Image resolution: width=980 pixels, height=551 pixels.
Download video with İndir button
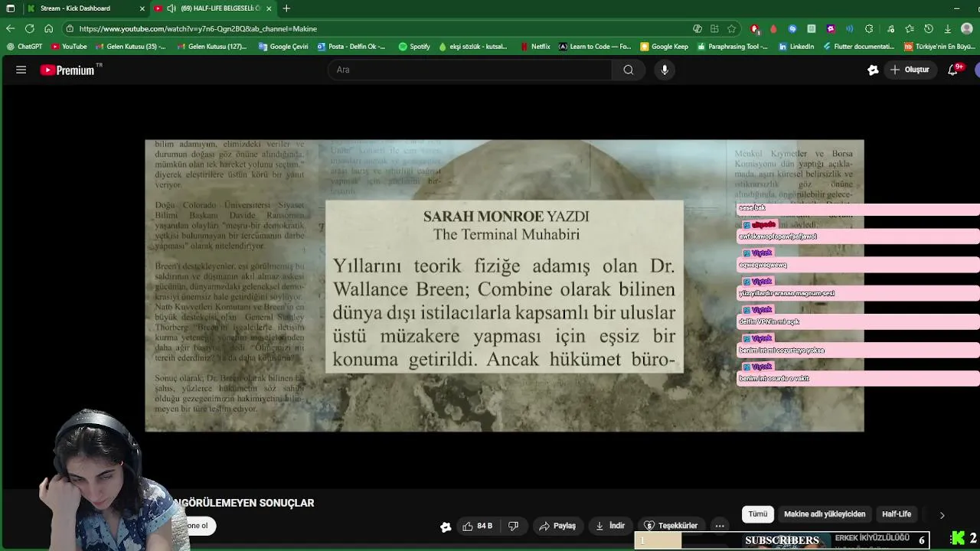coord(610,526)
